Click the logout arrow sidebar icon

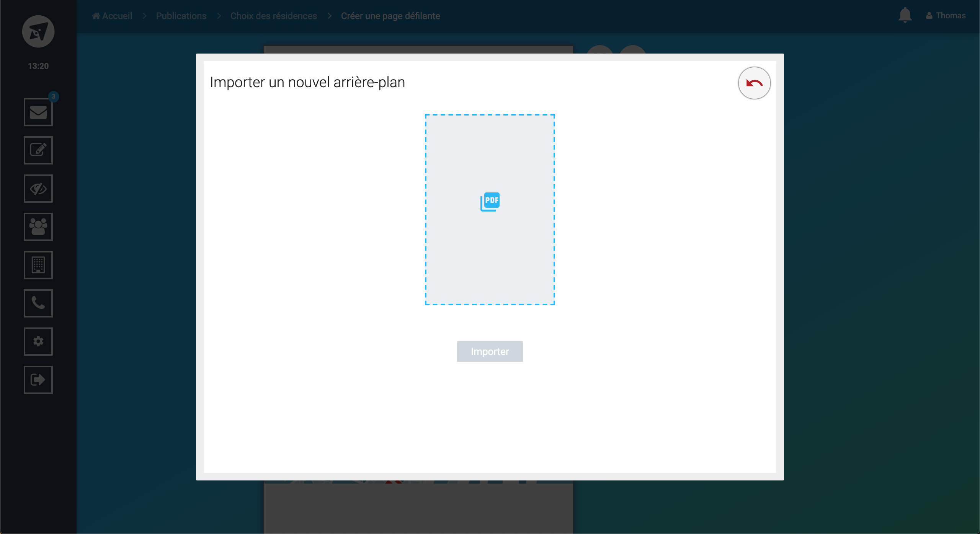pyautogui.click(x=38, y=380)
